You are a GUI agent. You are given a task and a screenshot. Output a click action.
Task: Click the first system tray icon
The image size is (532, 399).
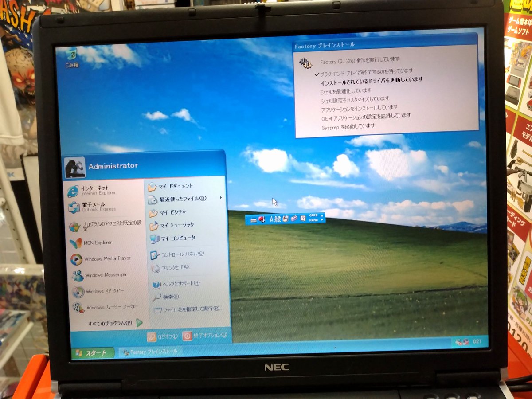458,342
